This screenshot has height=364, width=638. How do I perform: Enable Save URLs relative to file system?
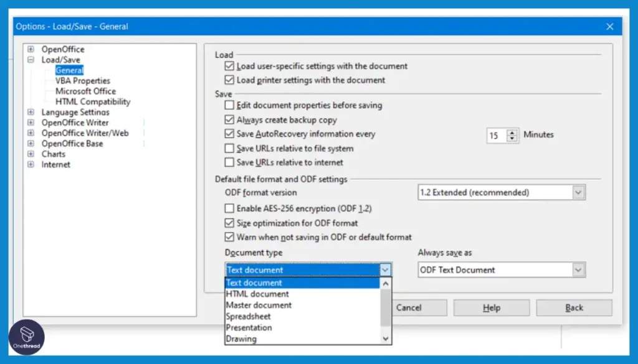pos(229,148)
